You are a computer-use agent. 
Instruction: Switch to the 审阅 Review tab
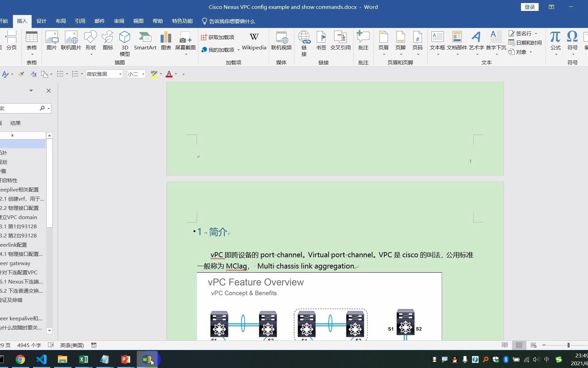(x=119, y=21)
